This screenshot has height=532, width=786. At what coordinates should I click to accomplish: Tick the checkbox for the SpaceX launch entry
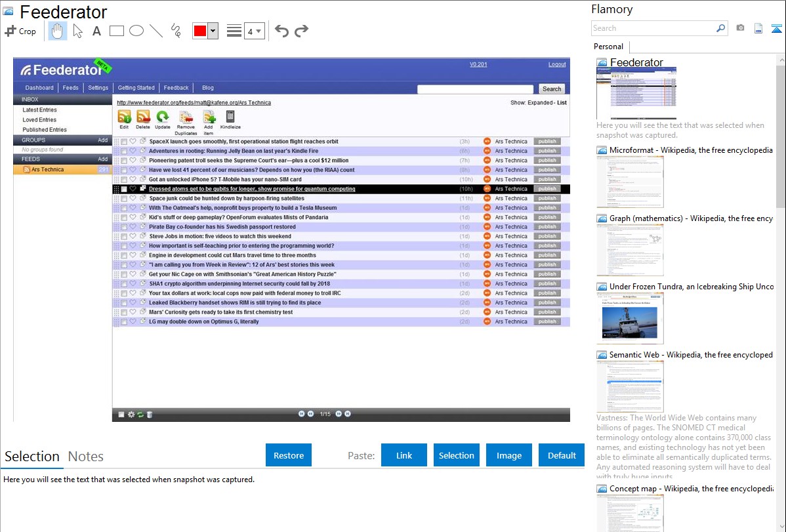point(124,142)
